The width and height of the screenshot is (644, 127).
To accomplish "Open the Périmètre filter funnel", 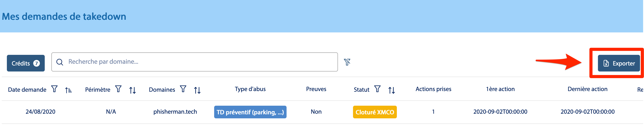I will (118, 89).
